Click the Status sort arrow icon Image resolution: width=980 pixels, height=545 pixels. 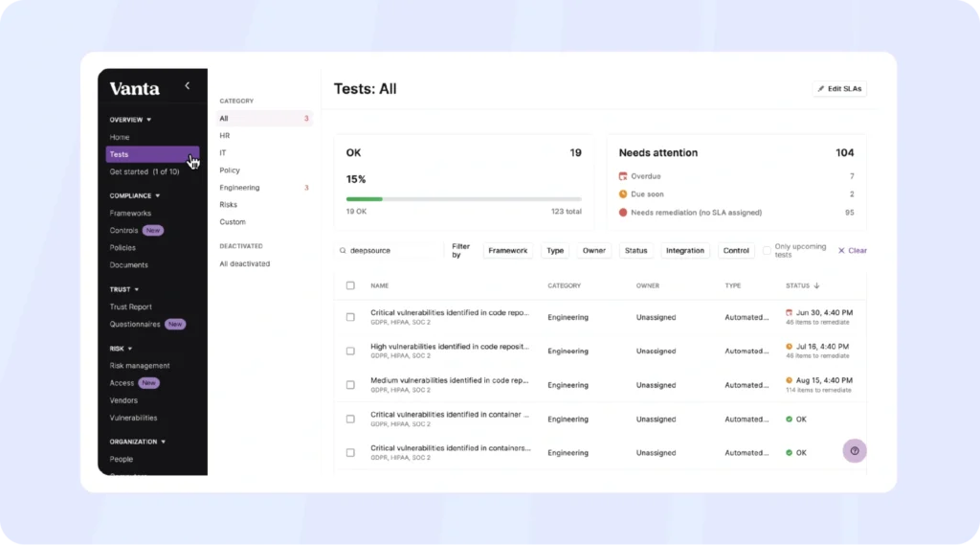coord(816,285)
